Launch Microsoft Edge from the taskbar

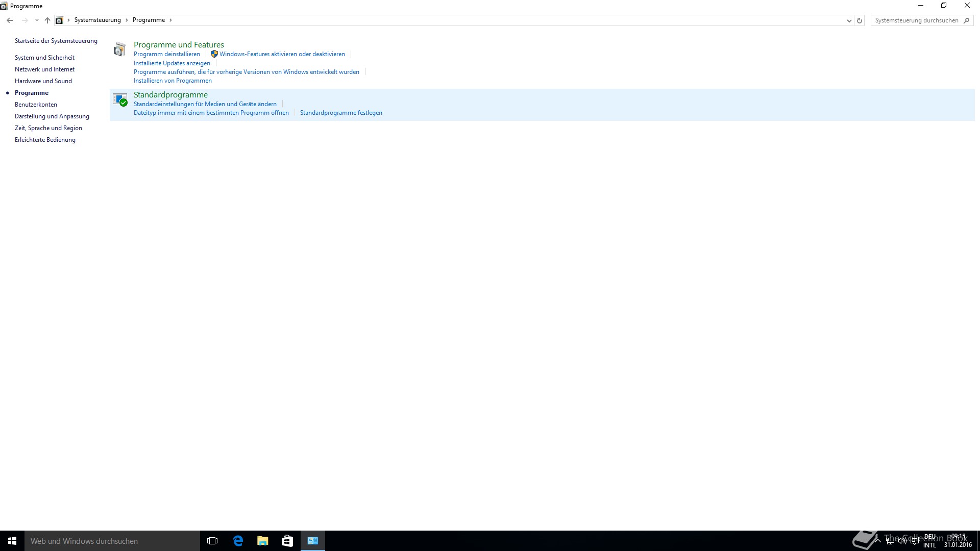(238, 541)
